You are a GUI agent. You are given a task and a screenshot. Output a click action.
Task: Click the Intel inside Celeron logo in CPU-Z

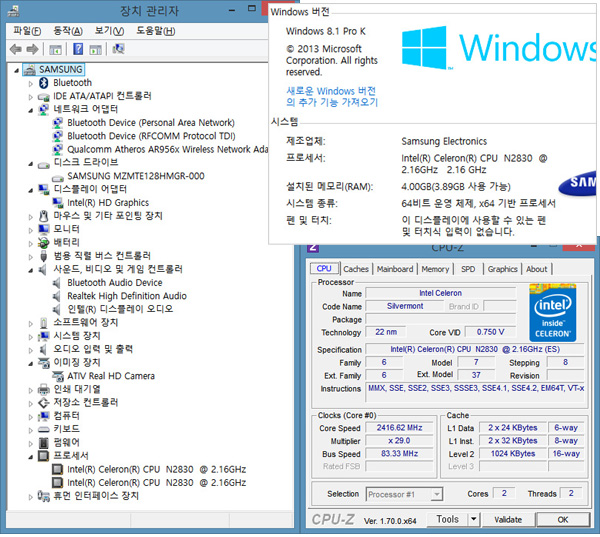point(553,313)
